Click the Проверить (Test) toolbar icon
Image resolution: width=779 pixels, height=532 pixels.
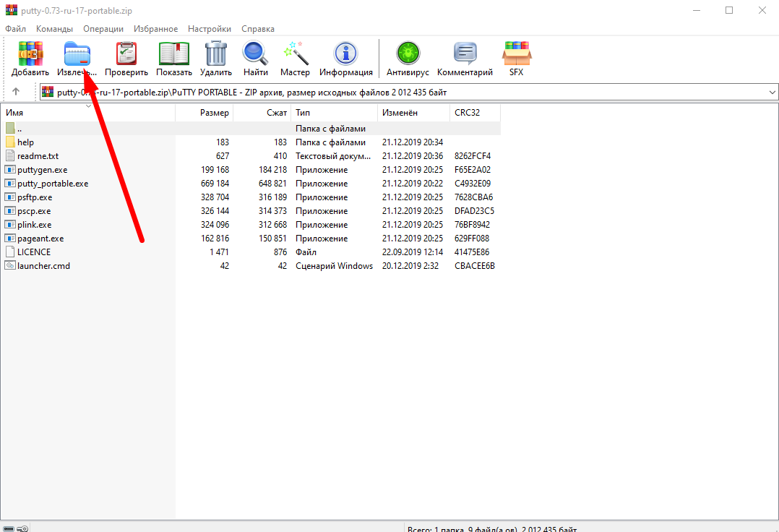(126, 53)
